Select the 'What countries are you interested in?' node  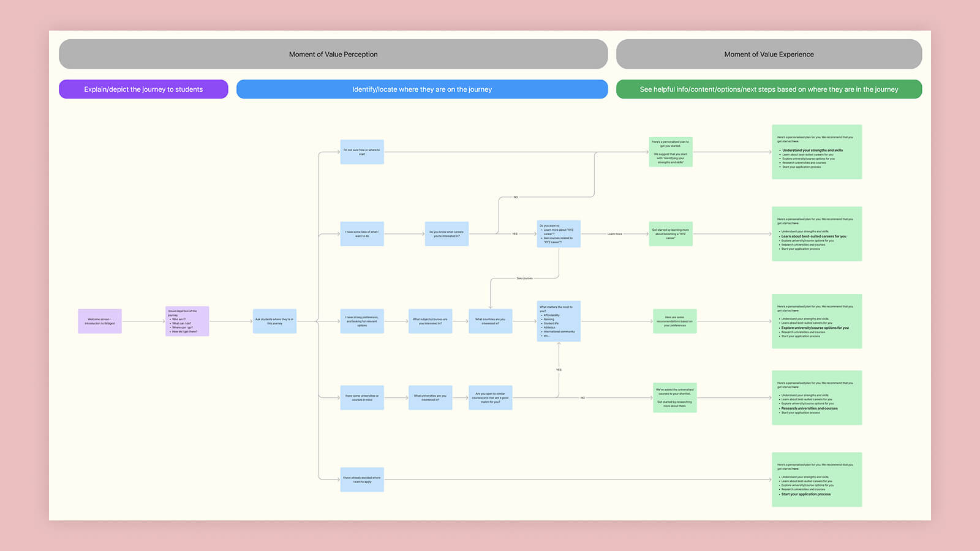coord(490,321)
